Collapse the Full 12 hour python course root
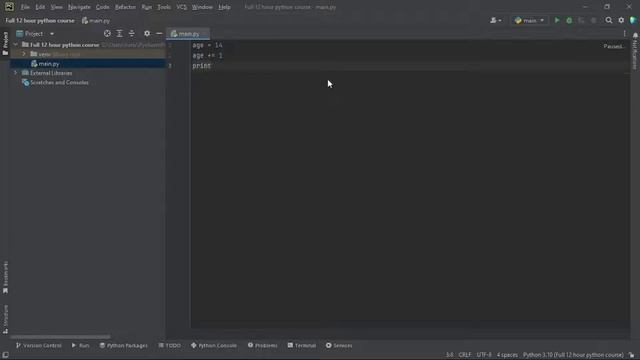The height and width of the screenshot is (360, 640). 16,44
